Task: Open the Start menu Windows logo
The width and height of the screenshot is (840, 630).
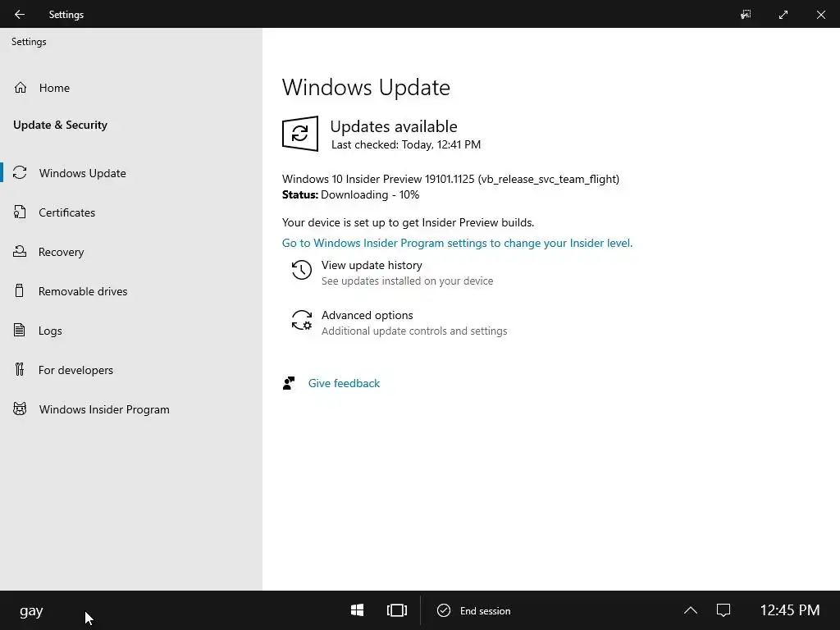Action: (x=358, y=610)
